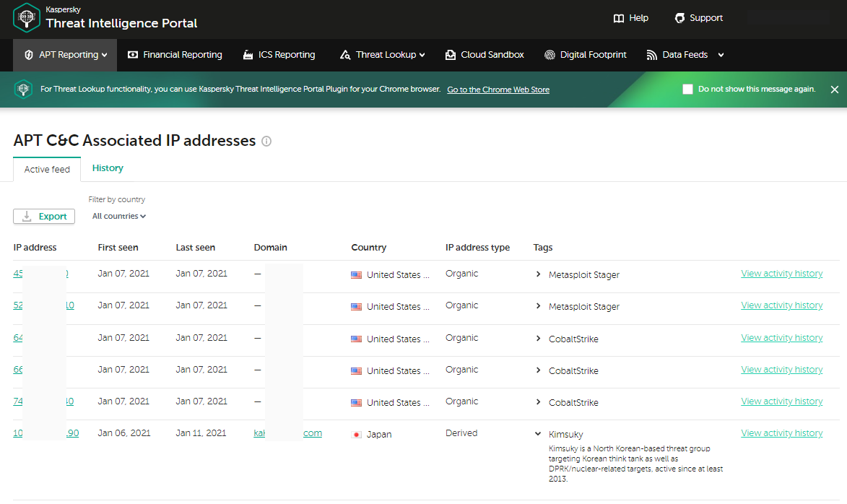Collapse the Kimsuky tag description

[538, 434]
